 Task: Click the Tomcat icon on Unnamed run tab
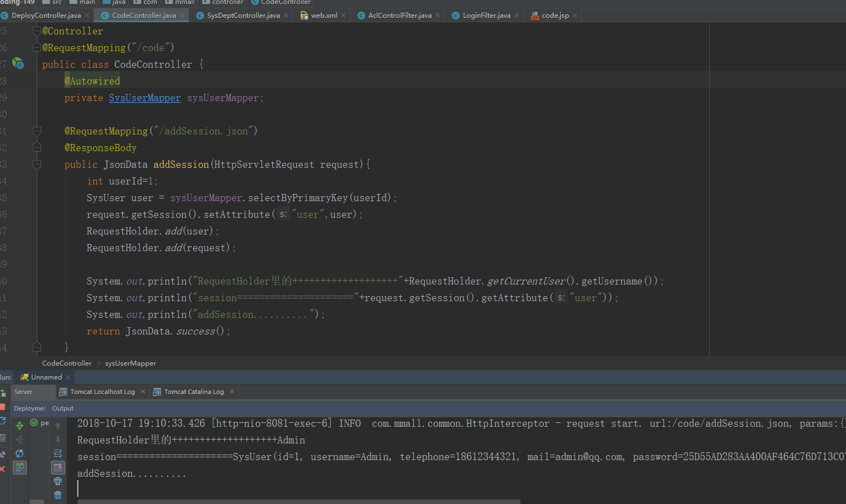pos(24,377)
